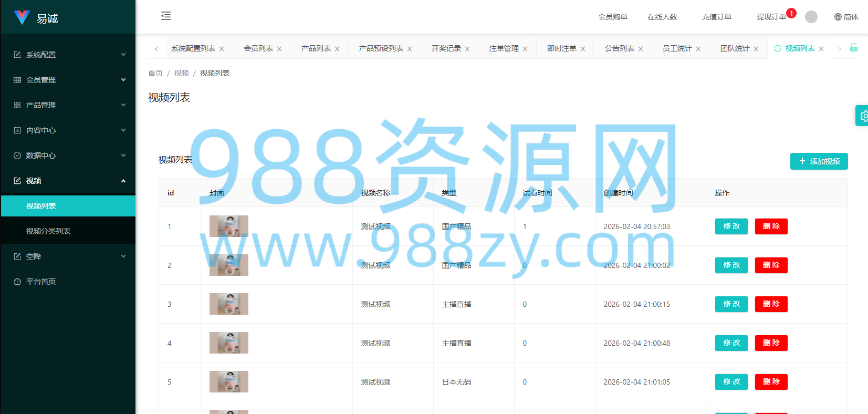Image resolution: width=868 pixels, height=414 pixels.
Task: Delete the video with id 3
Action: [771, 304]
